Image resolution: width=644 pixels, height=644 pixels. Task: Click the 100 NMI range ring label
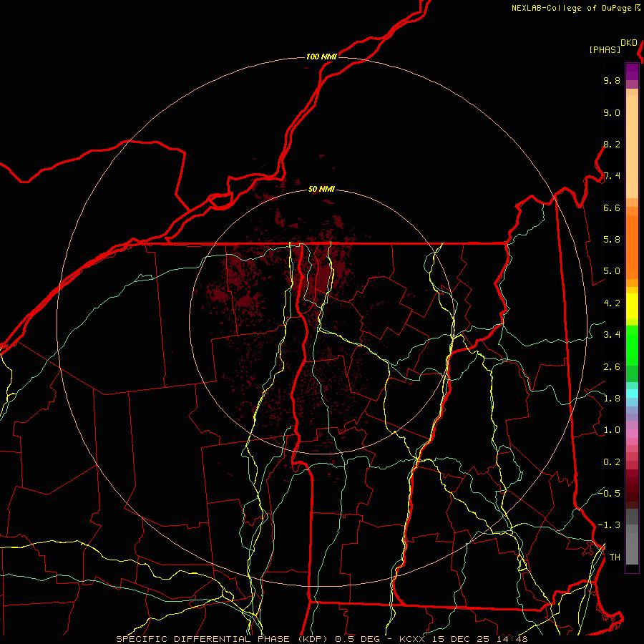[321, 57]
